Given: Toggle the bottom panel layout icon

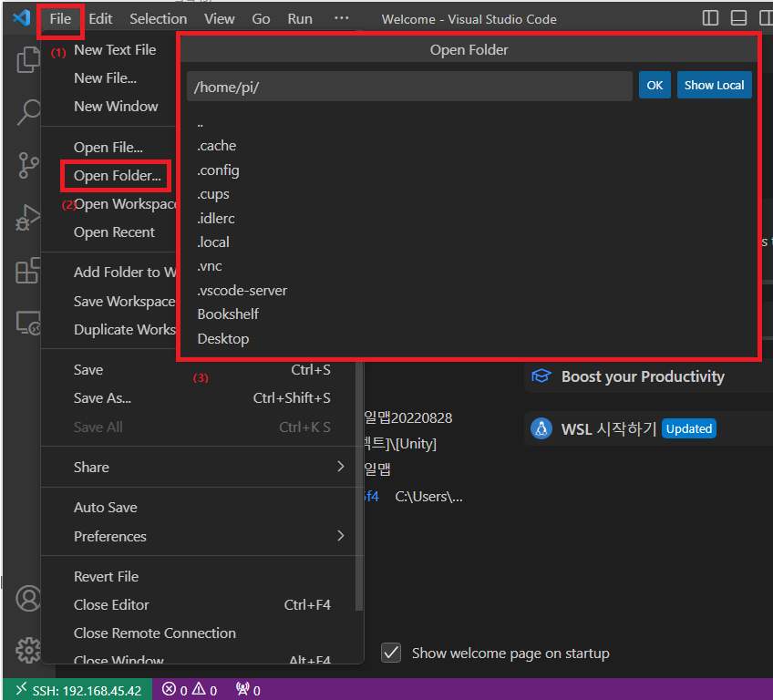Looking at the screenshot, I should coord(738,18).
